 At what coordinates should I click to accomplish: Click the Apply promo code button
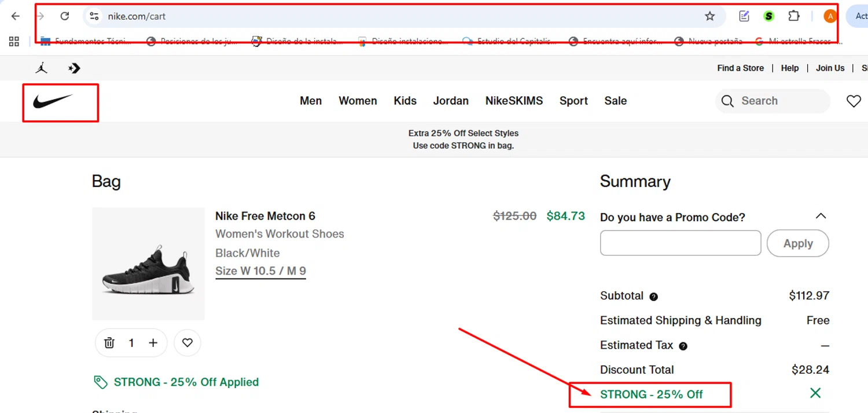[797, 243]
